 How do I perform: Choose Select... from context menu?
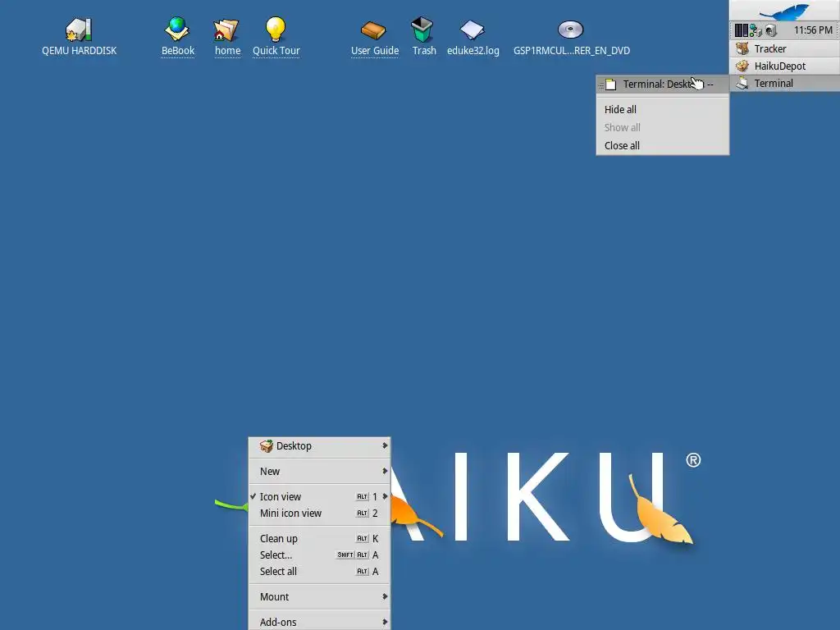(319, 555)
